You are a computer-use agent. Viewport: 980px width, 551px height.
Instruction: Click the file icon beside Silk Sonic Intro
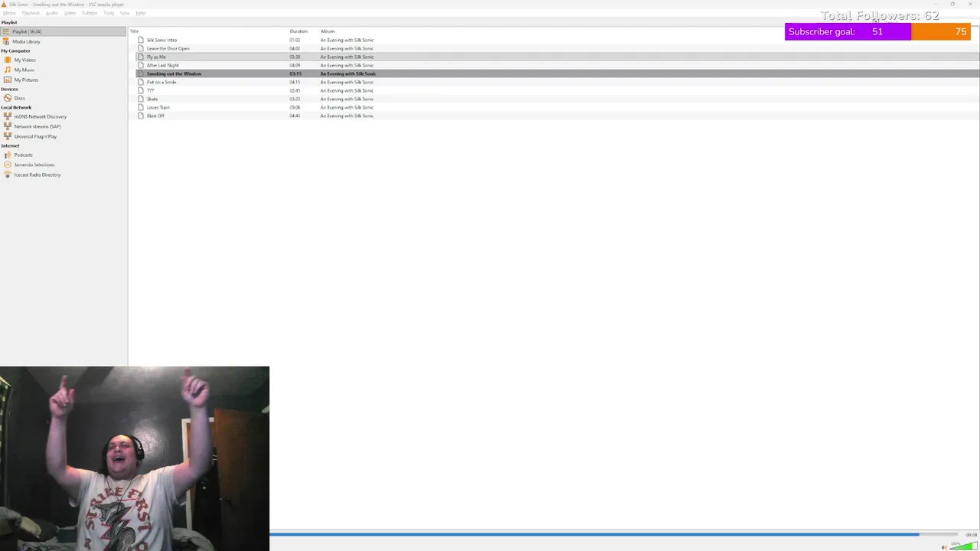(x=141, y=40)
